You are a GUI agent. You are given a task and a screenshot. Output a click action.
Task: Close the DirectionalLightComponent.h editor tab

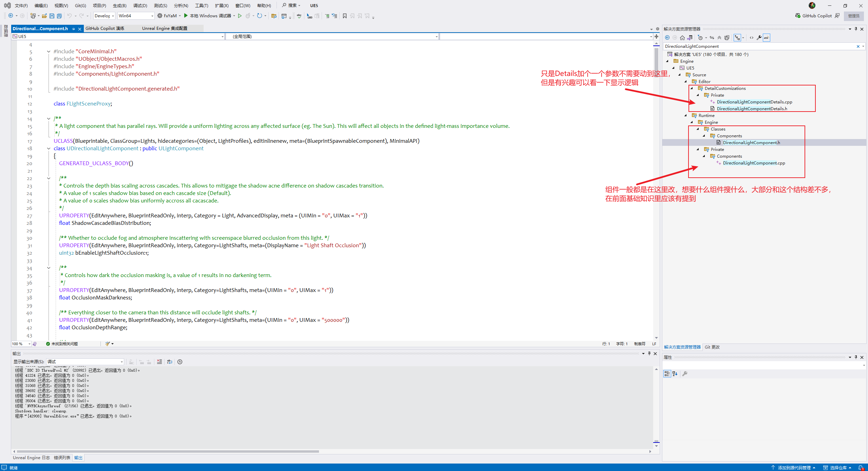pos(80,29)
